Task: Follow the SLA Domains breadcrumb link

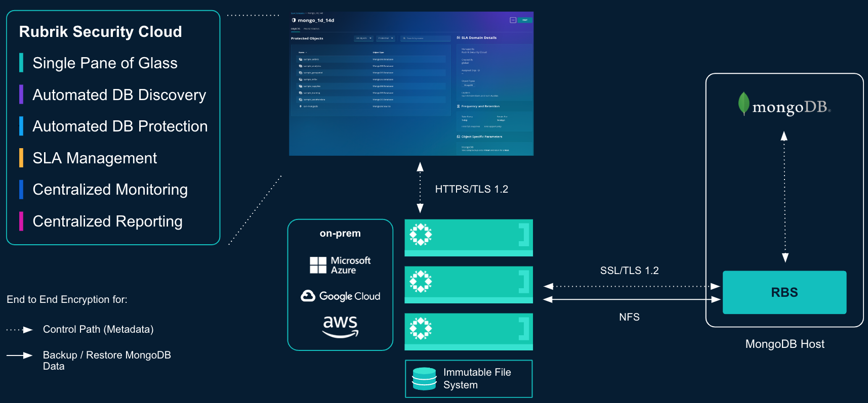Action: [x=298, y=13]
